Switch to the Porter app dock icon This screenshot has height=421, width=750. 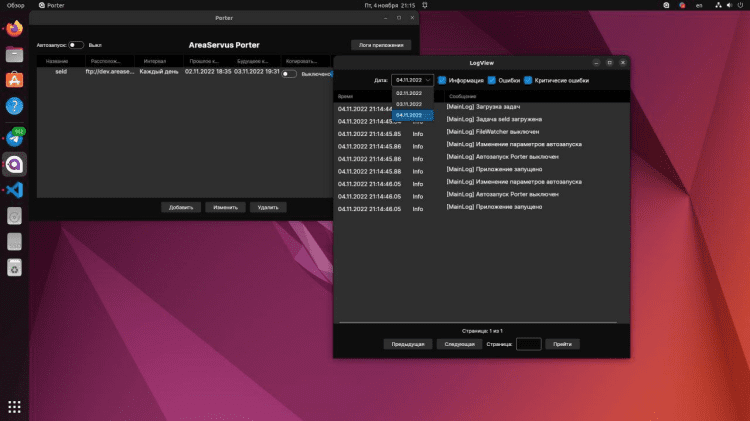pyautogui.click(x=14, y=165)
